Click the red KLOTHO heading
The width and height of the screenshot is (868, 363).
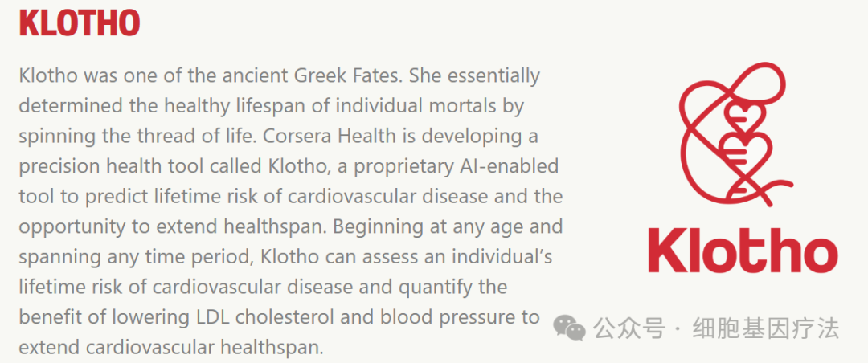pyautogui.click(x=79, y=22)
